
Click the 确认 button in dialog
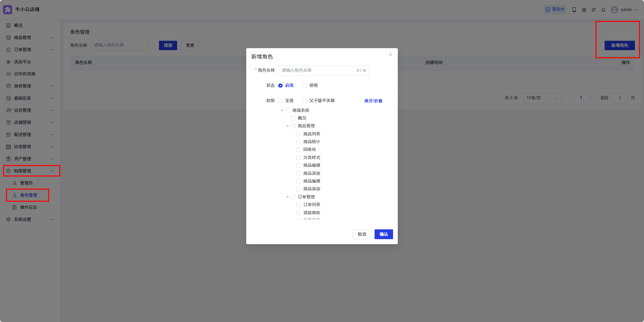384,234
